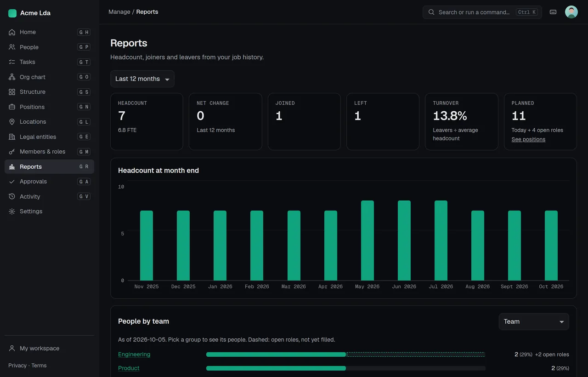Focus the Search or run a command field
The image size is (588, 377).
point(482,12)
